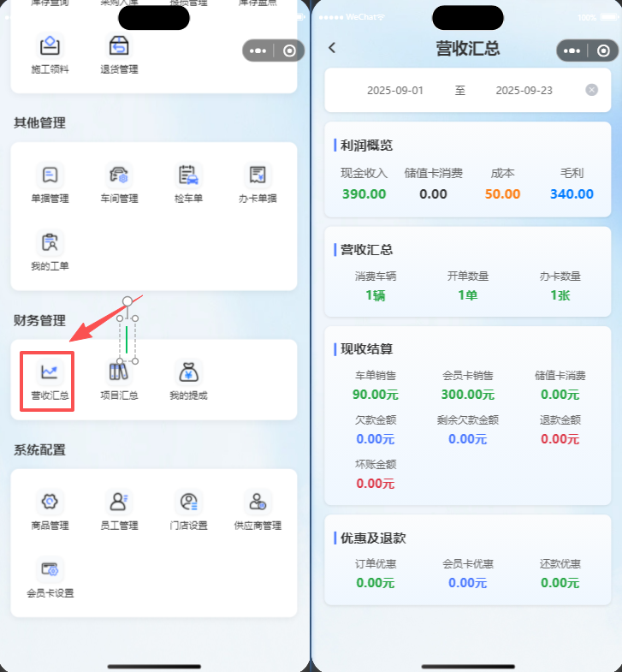622x672 pixels.
Task: Click 订单优惠 value 0.00元
Action: [x=376, y=583]
